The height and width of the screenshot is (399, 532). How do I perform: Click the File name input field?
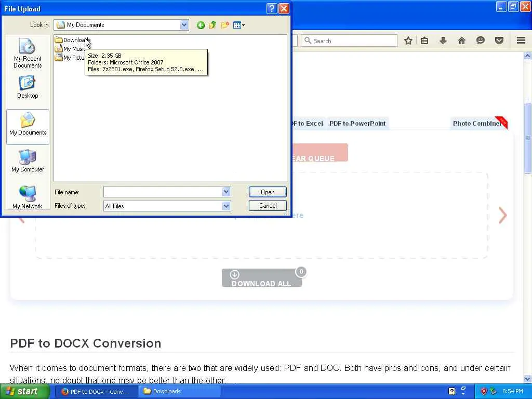coord(163,192)
